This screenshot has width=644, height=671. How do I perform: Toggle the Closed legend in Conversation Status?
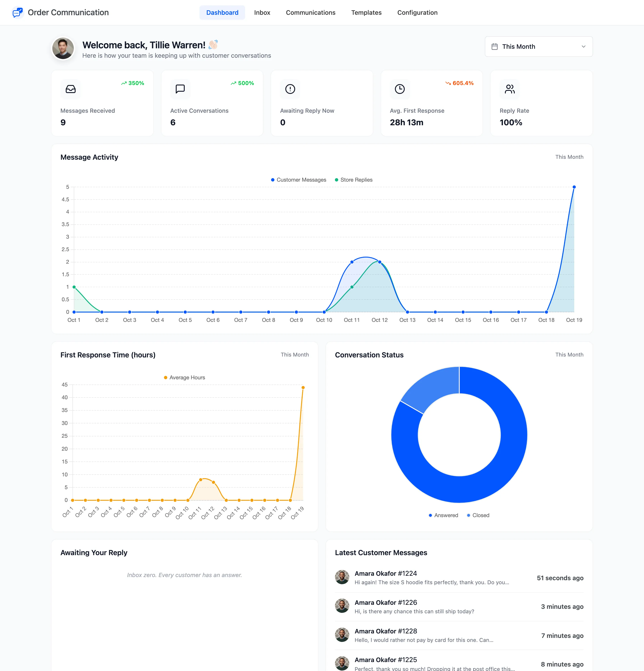[x=478, y=515]
